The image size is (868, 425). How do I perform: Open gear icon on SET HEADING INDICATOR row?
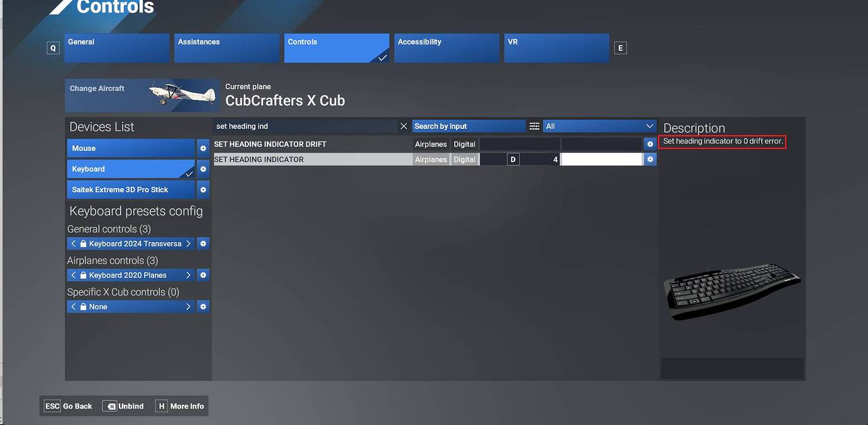pos(650,158)
